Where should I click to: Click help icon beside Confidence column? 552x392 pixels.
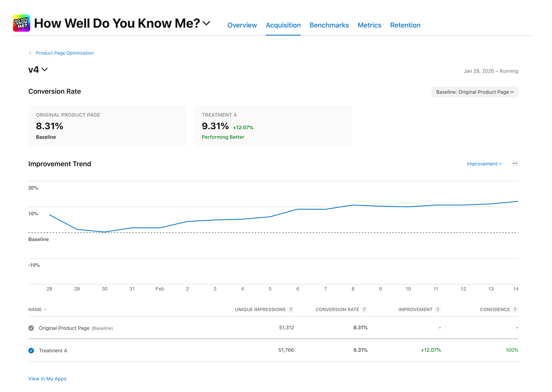(x=515, y=309)
